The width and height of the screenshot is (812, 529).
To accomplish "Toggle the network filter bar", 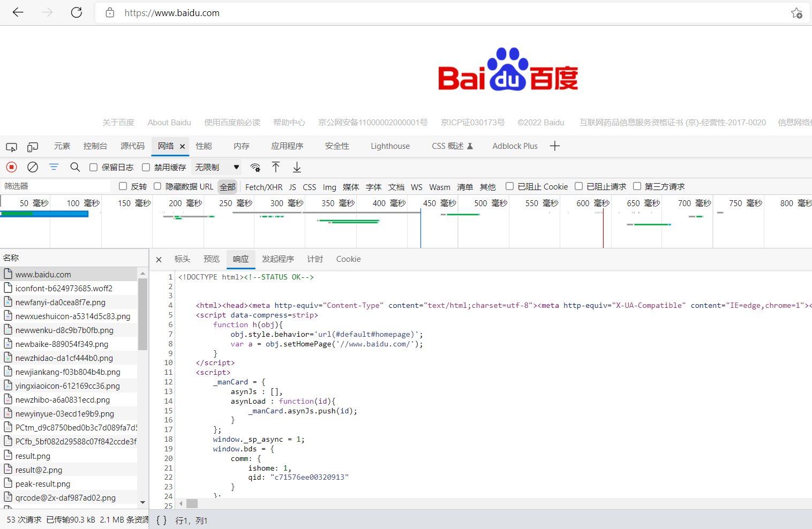I will (x=54, y=167).
